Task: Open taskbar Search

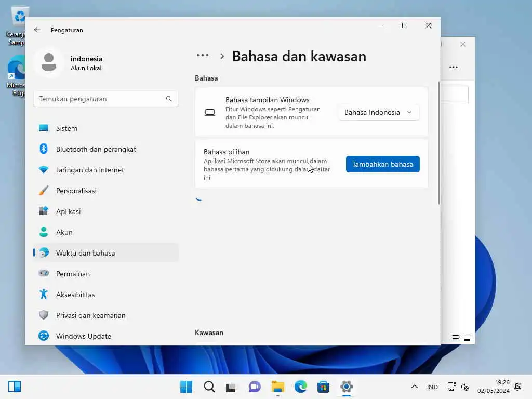Action: pyautogui.click(x=209, y=387)
